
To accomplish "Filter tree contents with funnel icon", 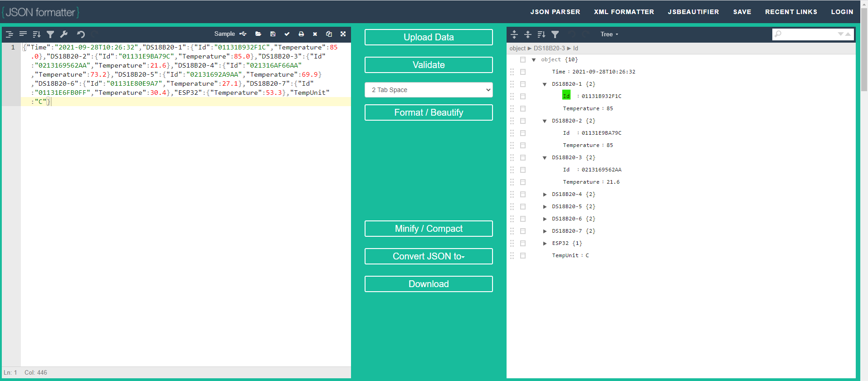I will (555, 34).
